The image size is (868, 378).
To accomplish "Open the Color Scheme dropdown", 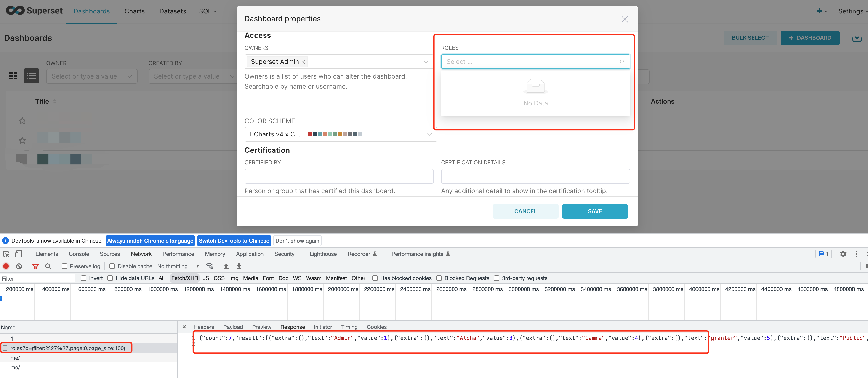I will (x=429, y=134).
